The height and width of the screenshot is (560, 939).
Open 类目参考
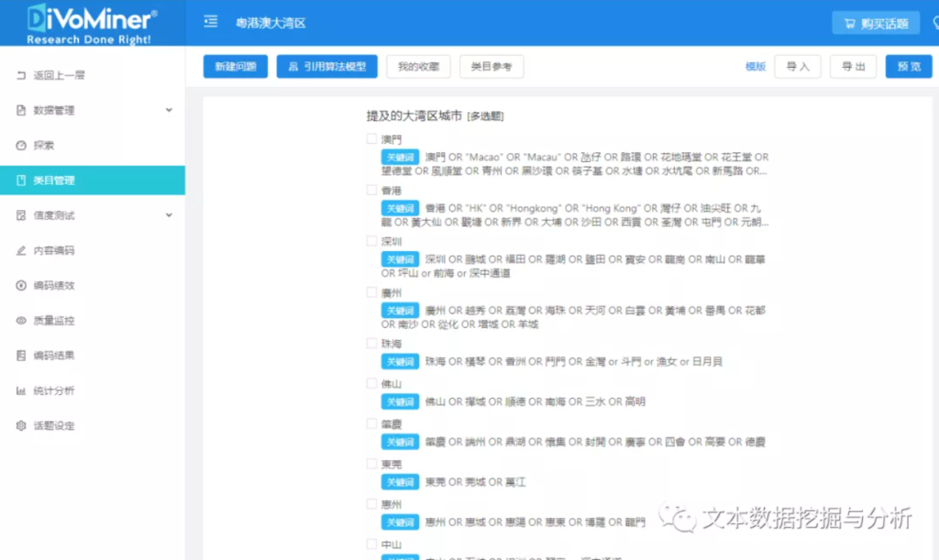click(492, 66)
